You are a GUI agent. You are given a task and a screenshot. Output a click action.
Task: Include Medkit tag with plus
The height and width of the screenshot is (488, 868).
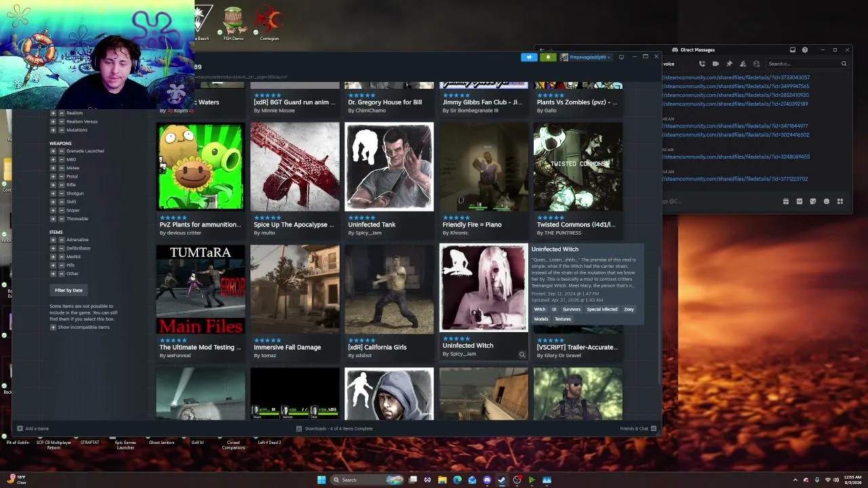pyautogui.click(x=53, y=257)
